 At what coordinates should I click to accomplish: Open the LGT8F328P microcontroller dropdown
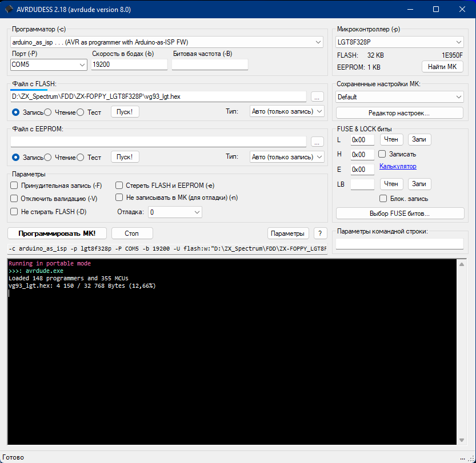click(399, 42)
